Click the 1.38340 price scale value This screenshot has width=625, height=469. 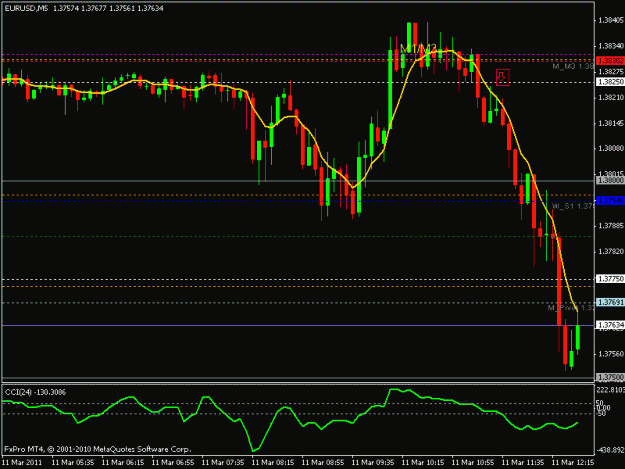point(611,46)
